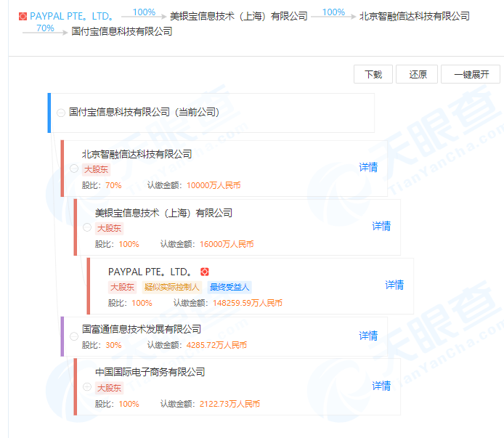
Task: Click the 大股东 tag under 中国国际电子商务有限公司
Action: tap(109, 388)
